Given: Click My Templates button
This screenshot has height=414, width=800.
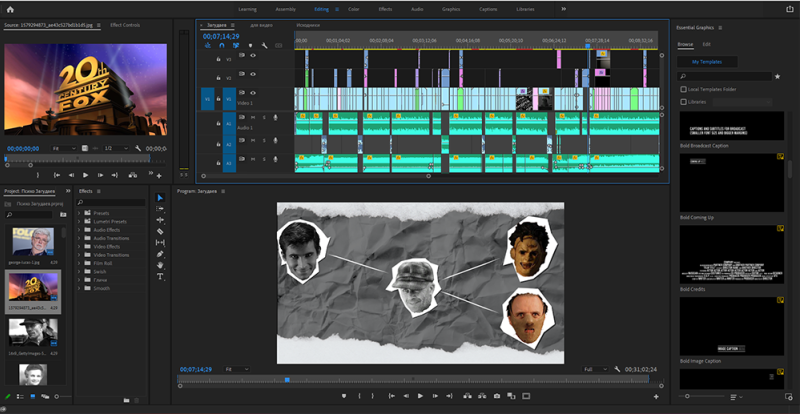Looking at the screenshot, I should [707, 62].
